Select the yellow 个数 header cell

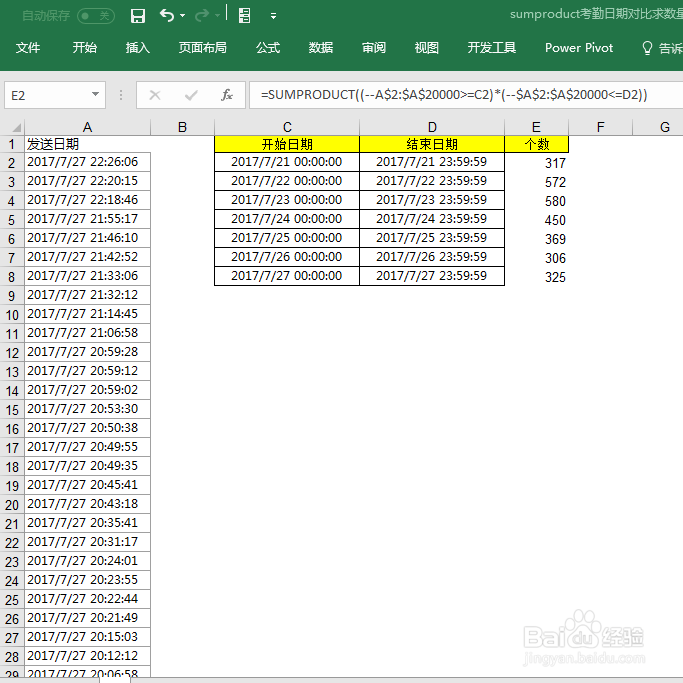(537, 144)
